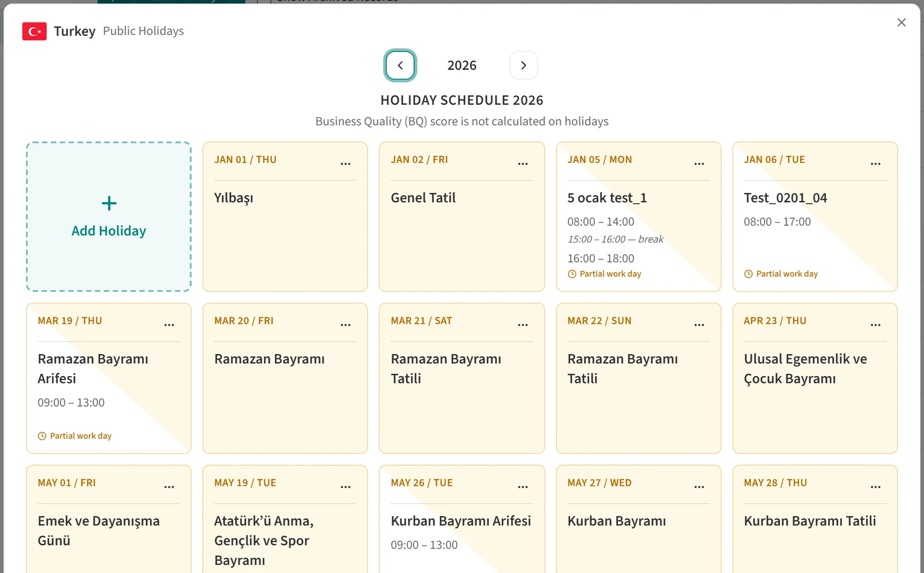Click the MAR 21 / SAT date header
The width and height of the screenshot is (924, 573).
tap(422, 321)
